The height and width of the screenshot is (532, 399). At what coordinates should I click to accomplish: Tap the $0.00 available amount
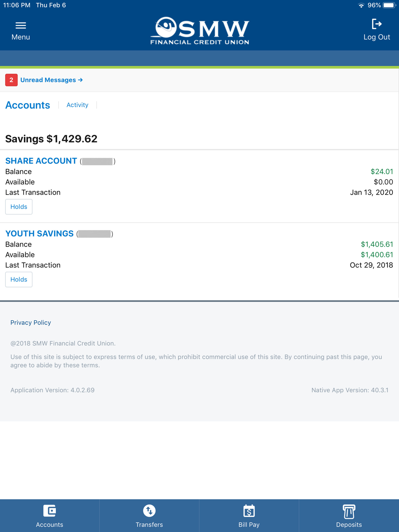(x=383, y=182)
